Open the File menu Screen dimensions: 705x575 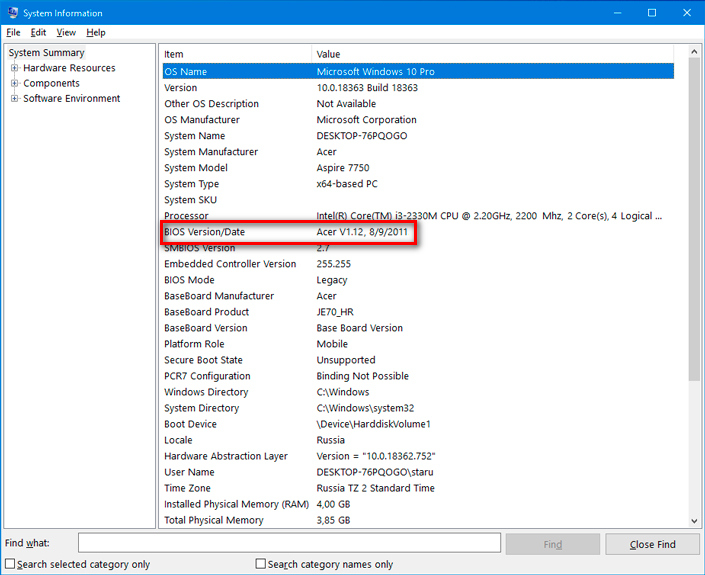tap(13, 32)
